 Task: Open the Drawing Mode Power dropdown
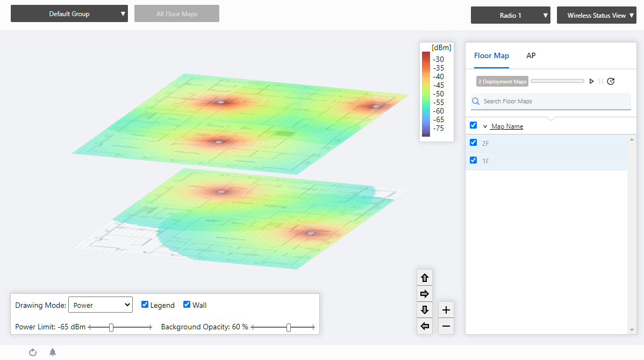click(x=101, y=305)
